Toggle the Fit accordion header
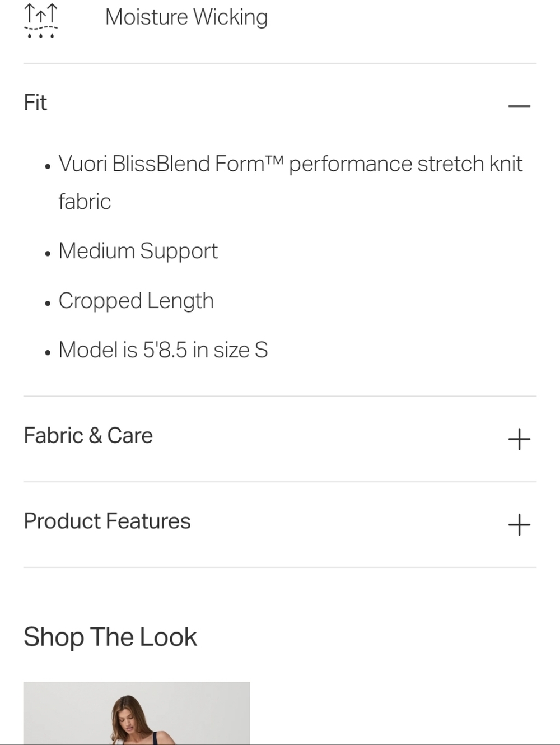This screenshot has height=745, width=560. click(280, 103)
